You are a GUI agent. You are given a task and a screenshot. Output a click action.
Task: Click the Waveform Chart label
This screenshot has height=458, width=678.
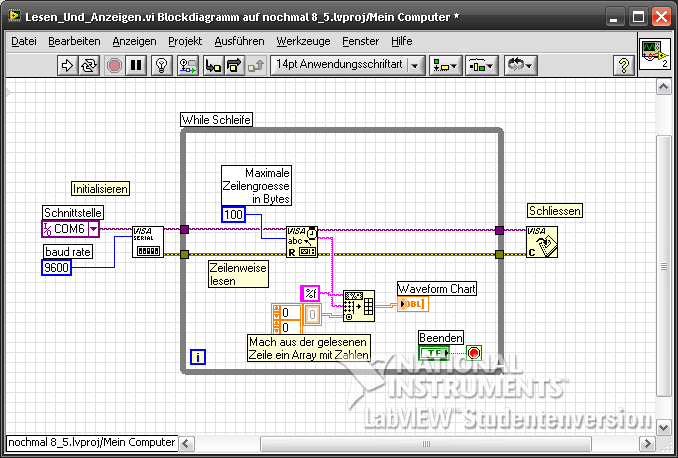point(437,288)
